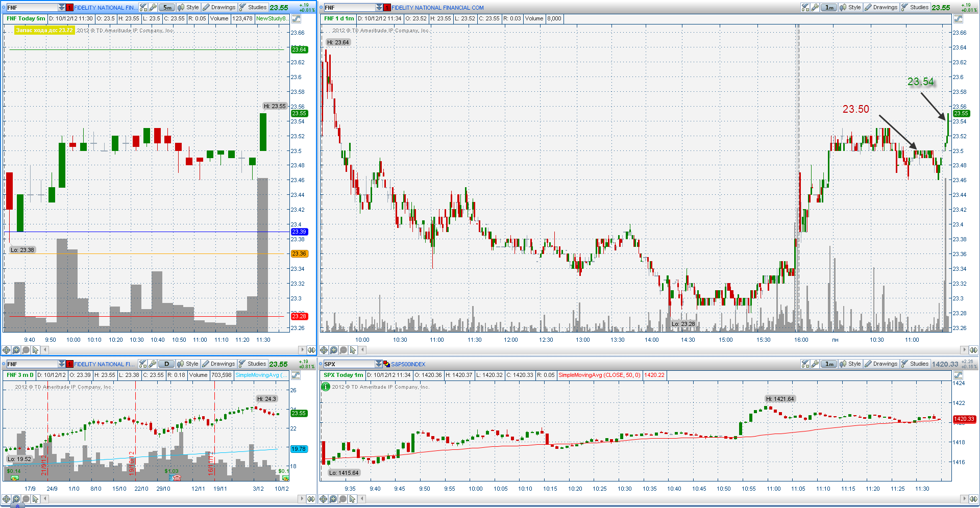This screenshot has width=980, height=508.
Task: Zoom in on the FNF daily chart
Action: click(x=16, y=499)
